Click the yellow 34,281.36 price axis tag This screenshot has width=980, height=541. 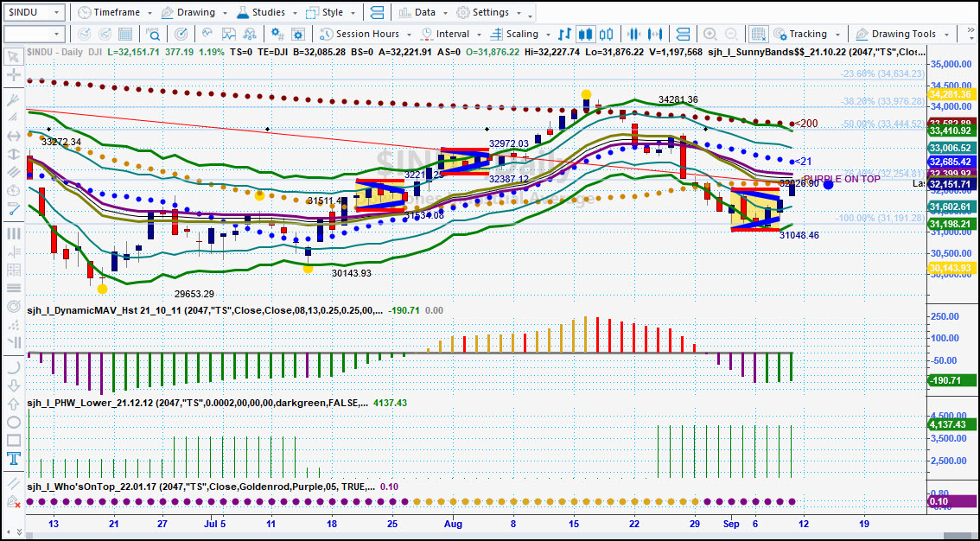tap(952, 94)
